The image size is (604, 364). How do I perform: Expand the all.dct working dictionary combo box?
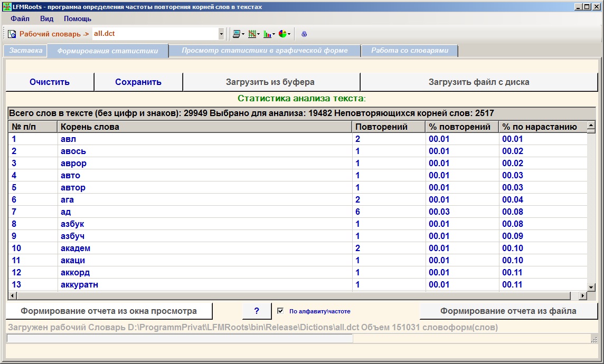221,34
